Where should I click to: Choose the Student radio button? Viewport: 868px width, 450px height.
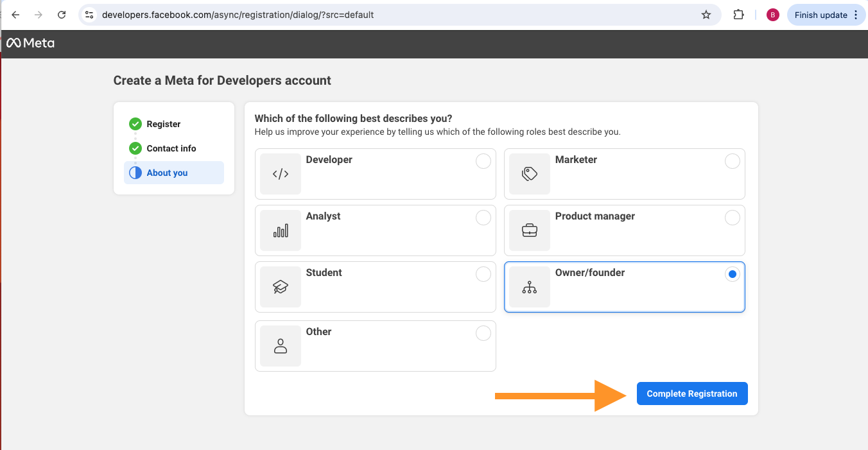click(483, 275)
